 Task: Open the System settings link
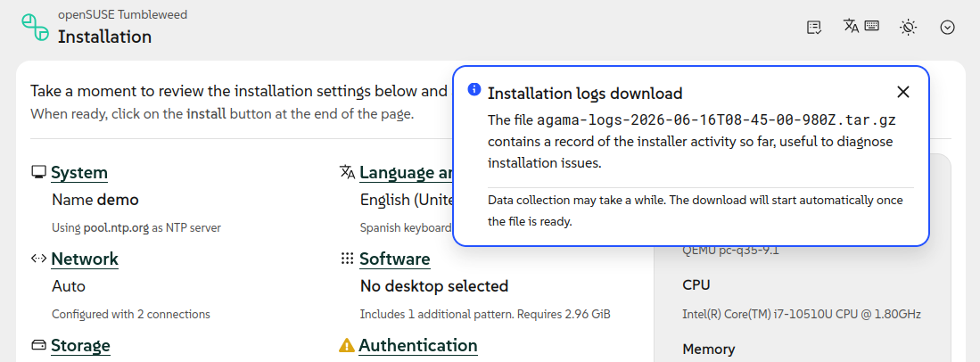coord(79,173)
